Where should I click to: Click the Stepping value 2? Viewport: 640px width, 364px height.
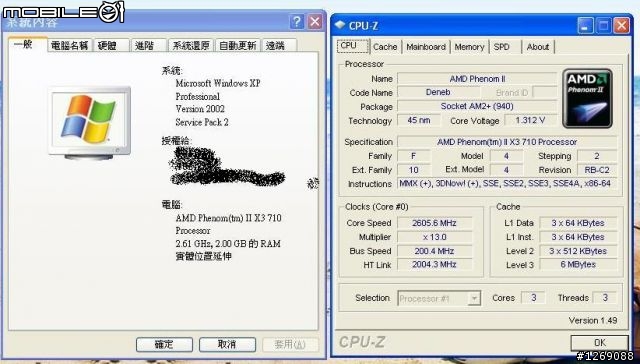(597, 156)
